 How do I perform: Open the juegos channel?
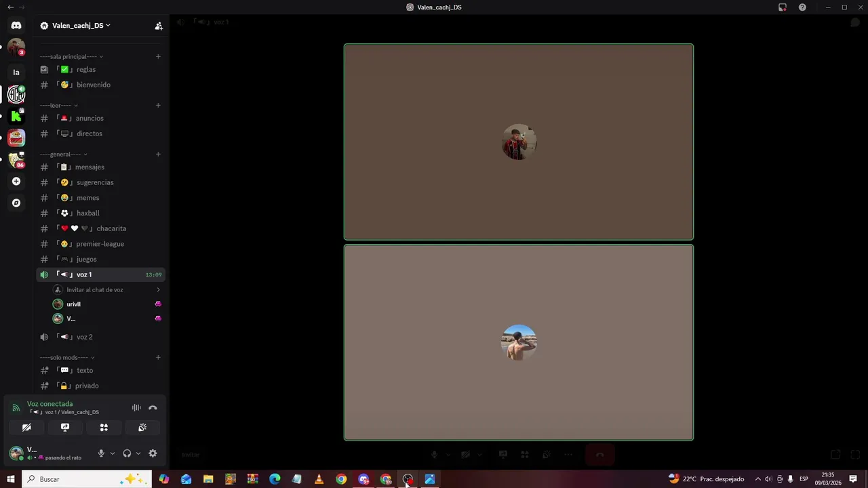point(100,259)
